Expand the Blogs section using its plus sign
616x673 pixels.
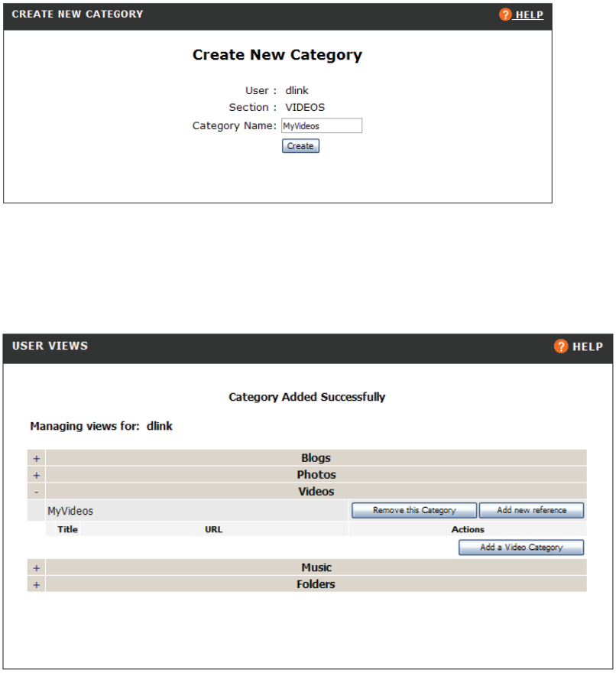36,458
